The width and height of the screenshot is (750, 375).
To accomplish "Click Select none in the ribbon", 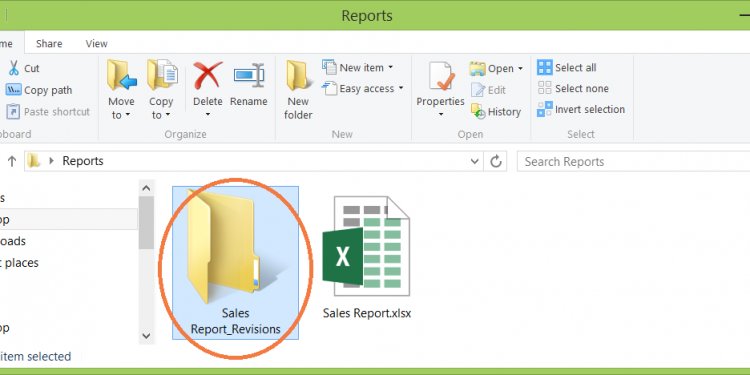I will pyautogui.click(x=573, y=88).
